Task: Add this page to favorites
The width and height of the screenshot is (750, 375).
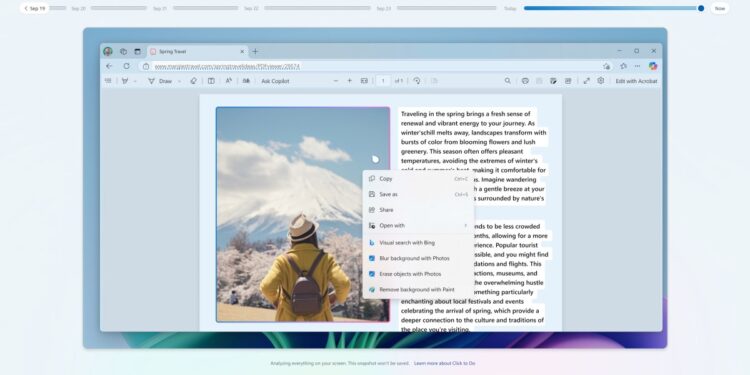Action: pos(607,66)
